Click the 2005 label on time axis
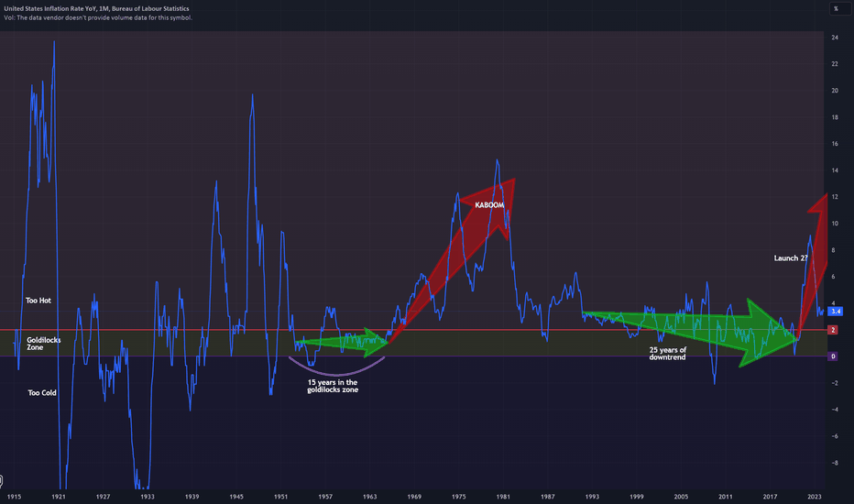 pos(681,497)
